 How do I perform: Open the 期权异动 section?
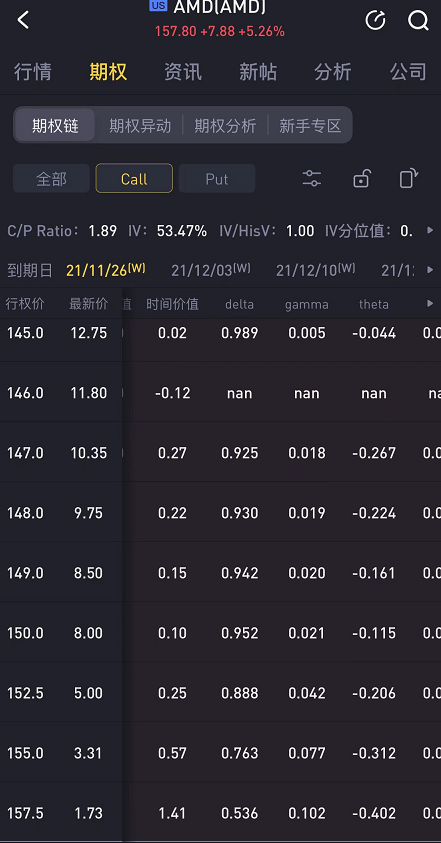(140, 126)
